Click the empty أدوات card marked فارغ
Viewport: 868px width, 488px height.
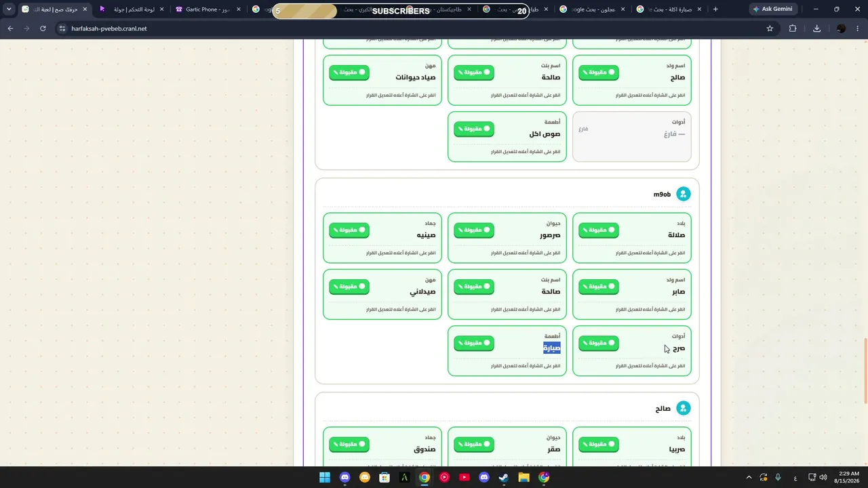tap(632, 137)
